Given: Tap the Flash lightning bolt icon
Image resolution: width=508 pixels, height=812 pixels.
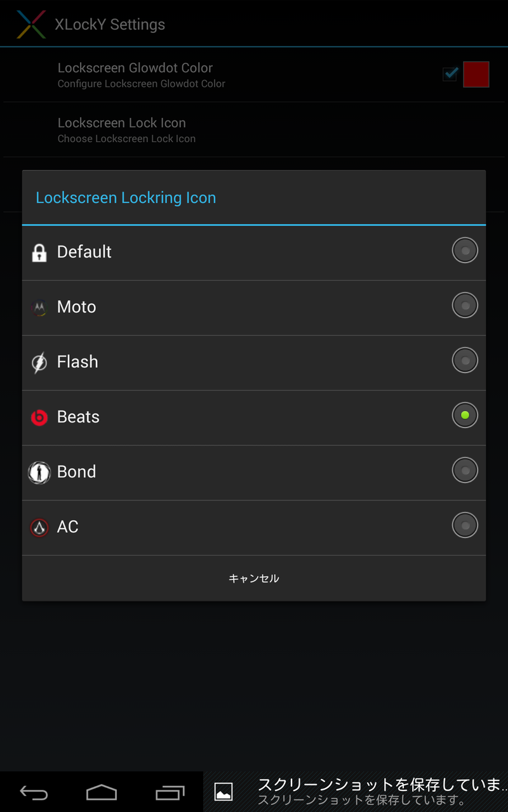Looking at the screenshot, I should (x=39, y=363).
